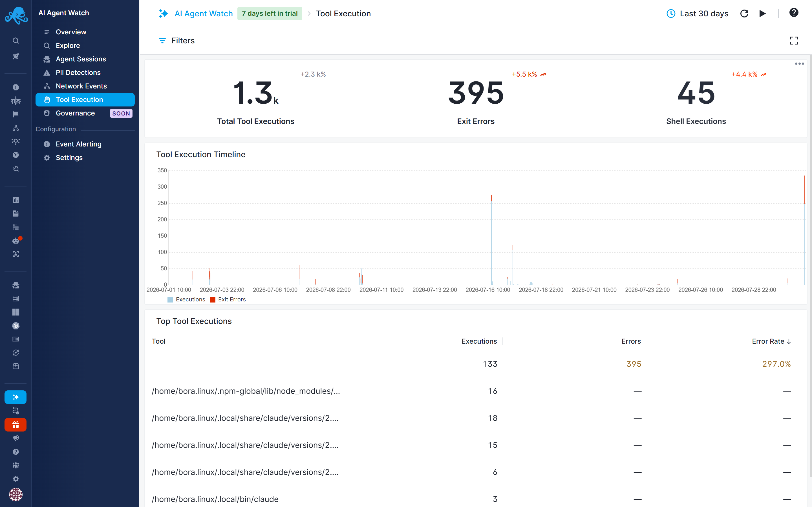812x507 pixels.
Task: Enter fullscreen mode with the expand icon
Action: (794, 41)
